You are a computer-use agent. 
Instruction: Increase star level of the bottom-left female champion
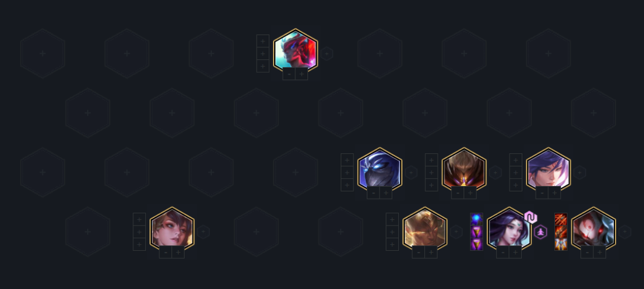pos(178,253)
